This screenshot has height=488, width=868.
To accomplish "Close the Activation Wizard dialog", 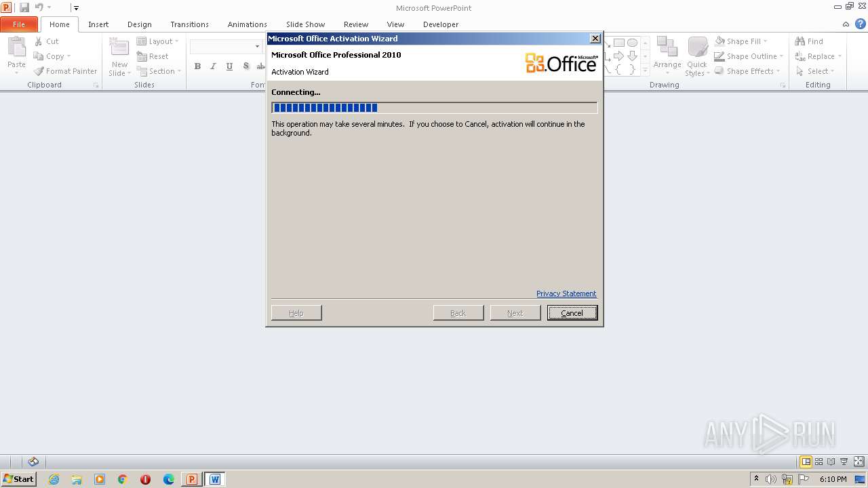I will [595, 39].
